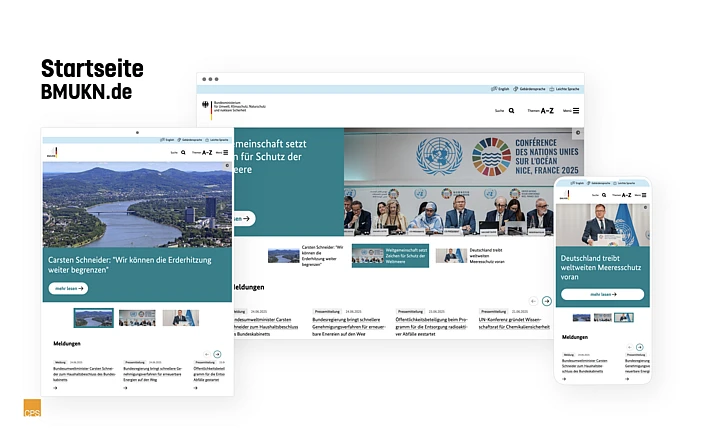Screen dimensions: 720x442
Task: Open Leichte Sprache link in the desktop mockup
Action: pyautogui.click(x=564, y=89)
